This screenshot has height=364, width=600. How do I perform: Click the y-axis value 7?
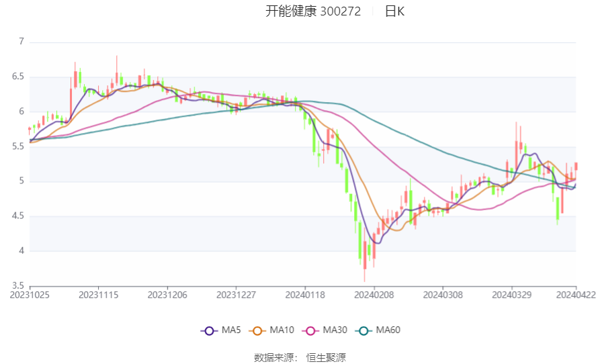click(x=22, y=42)
